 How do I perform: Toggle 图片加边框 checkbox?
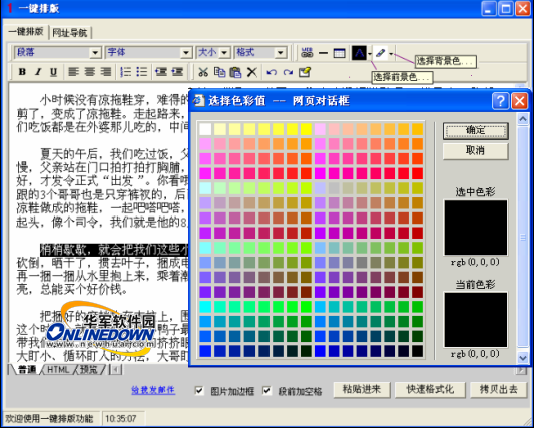coord(199,390)
